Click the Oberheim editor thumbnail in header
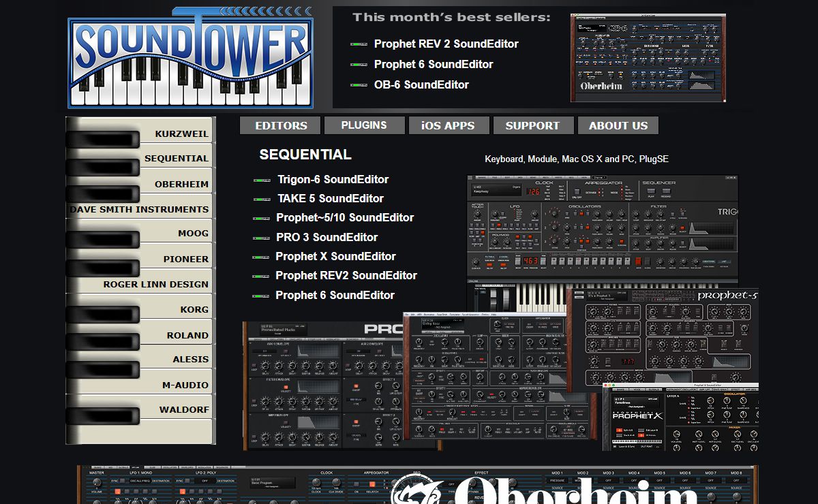The height and width of the screenshot is (504, 818). click(648, 58)
